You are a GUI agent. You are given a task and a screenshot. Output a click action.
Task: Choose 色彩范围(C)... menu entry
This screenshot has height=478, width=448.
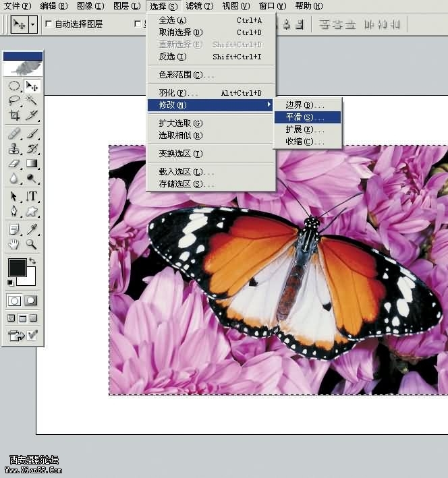click(211, 75)
